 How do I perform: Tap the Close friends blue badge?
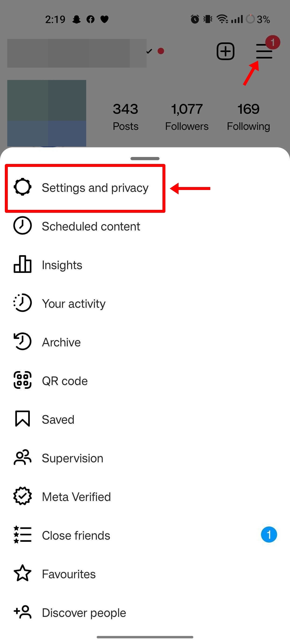[269, 535]
